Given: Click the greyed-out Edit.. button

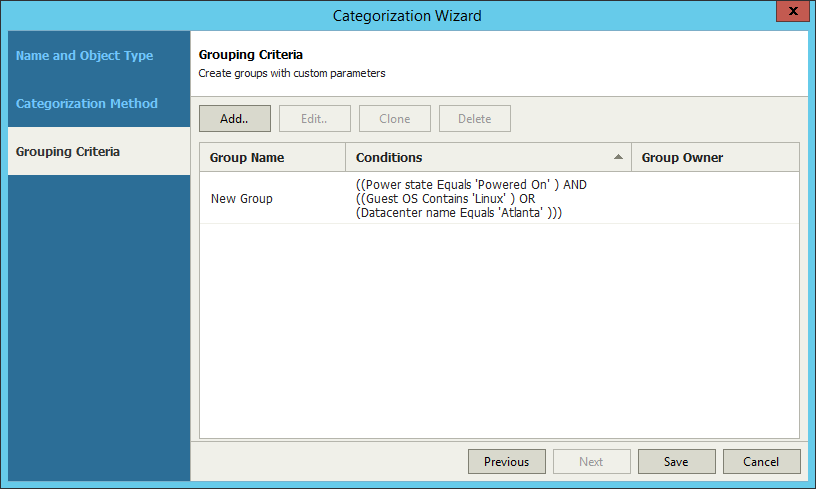Looking at the screenshot, I should click(x=314, y=119).
